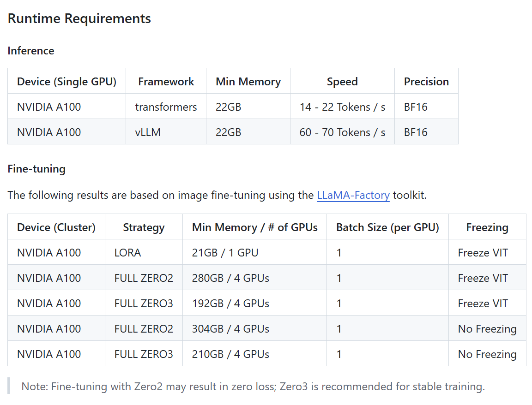Select FULL ZERO3 in the 192GB row
The width and height of the screenshot is (532, 405).
coord(144,304)
